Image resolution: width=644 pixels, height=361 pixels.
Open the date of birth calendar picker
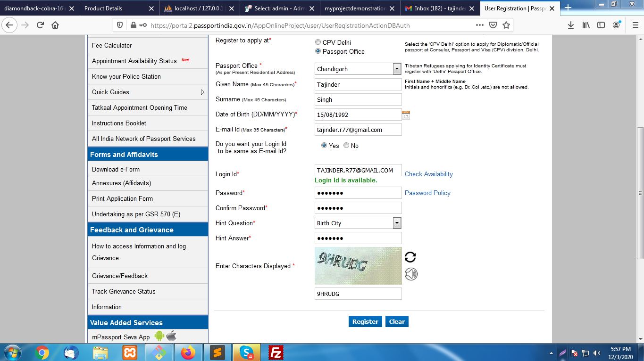coord(406,115)
